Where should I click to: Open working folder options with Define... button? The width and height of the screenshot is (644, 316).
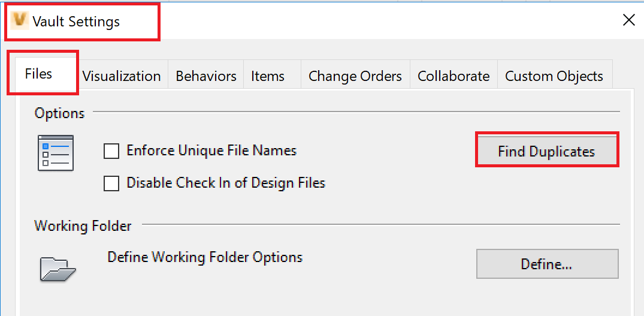[547, 263]
